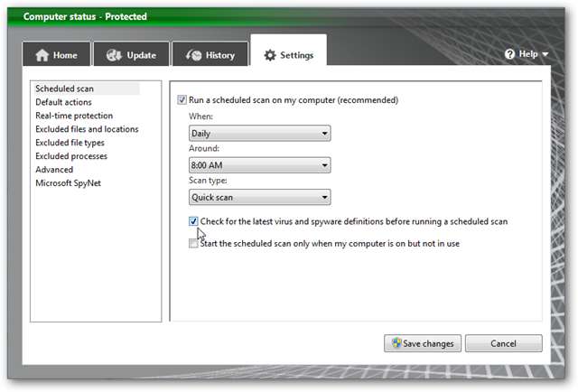Click the Home house icon
This screenshot has width=578, height=392.
[x=42, y=55]
